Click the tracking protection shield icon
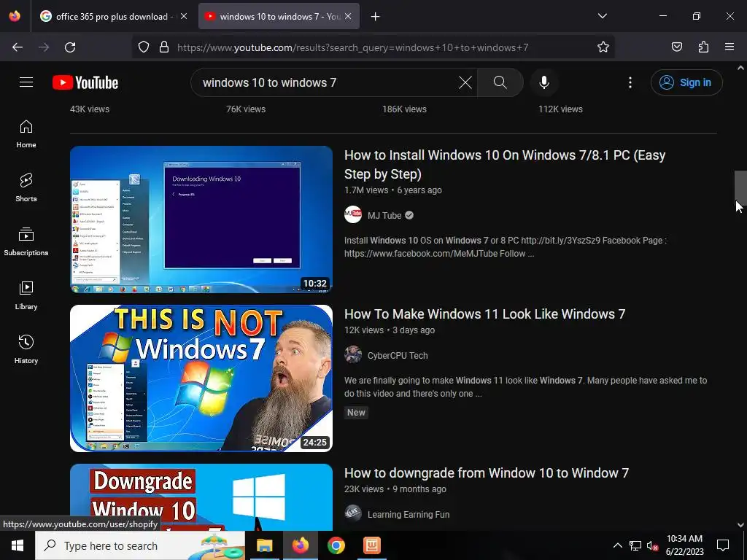The height and width of the screenshot is (560, 747). pos(144,47)
